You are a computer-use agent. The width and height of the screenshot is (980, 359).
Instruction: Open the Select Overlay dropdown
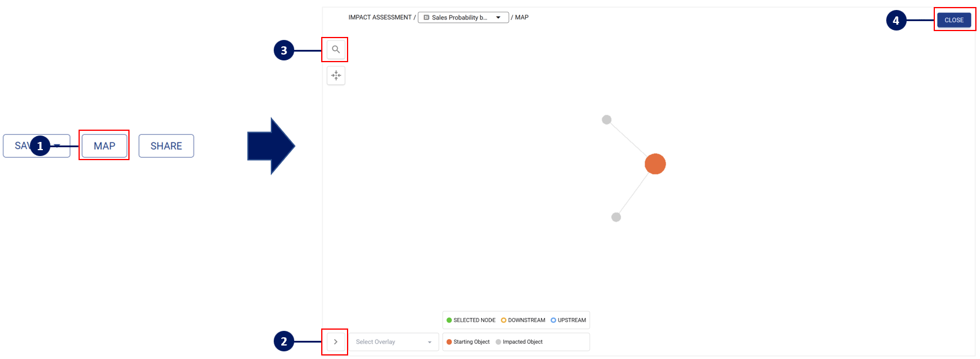(394, 342)
